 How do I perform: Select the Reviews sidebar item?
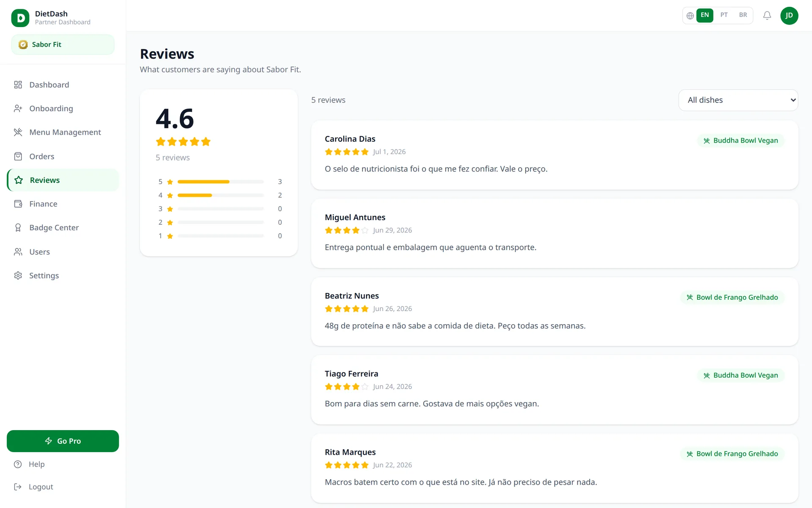(x=63, y=180)
